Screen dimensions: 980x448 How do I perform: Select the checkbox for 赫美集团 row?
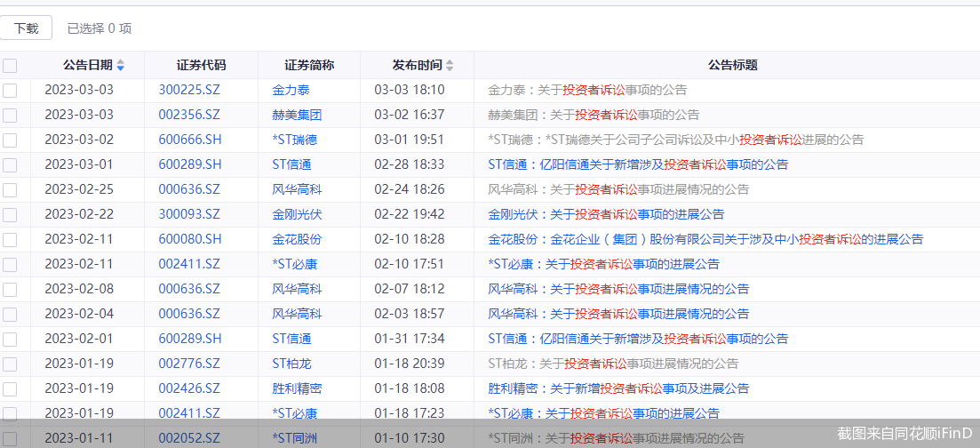(x=10, y=115)
